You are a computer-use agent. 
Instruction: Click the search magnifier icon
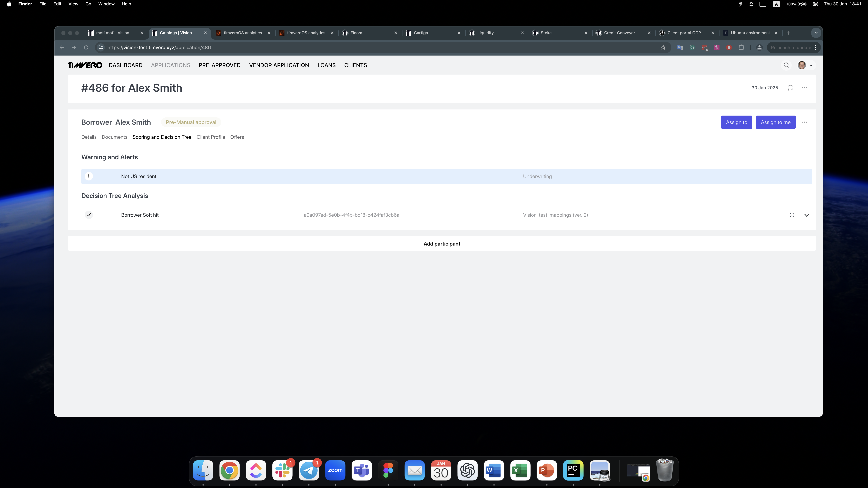(786, 65)
